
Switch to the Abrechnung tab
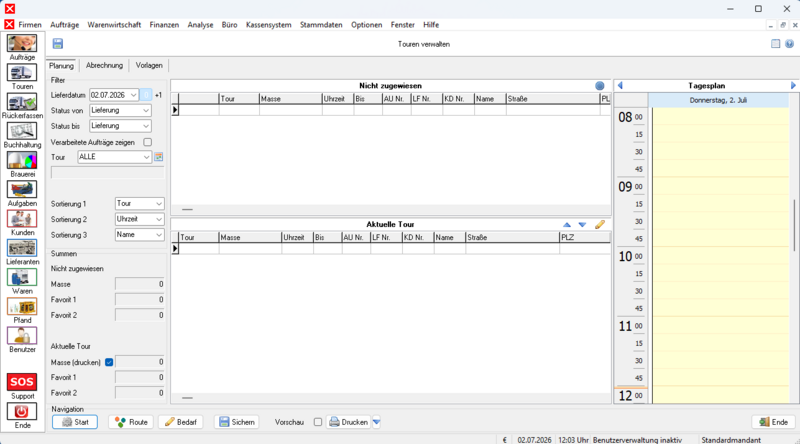click(x=104, y=65)
